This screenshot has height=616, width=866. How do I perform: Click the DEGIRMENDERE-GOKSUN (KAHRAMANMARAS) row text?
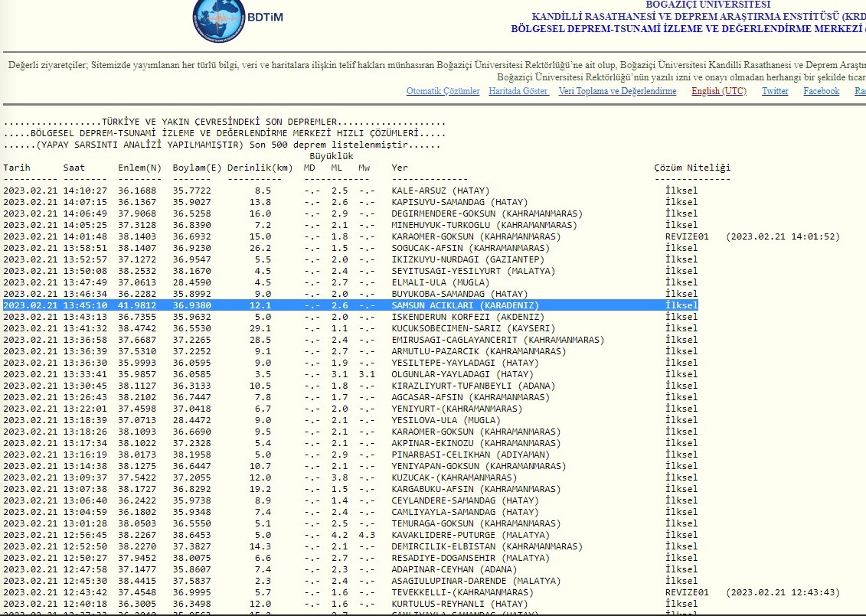tap(487, 213)
